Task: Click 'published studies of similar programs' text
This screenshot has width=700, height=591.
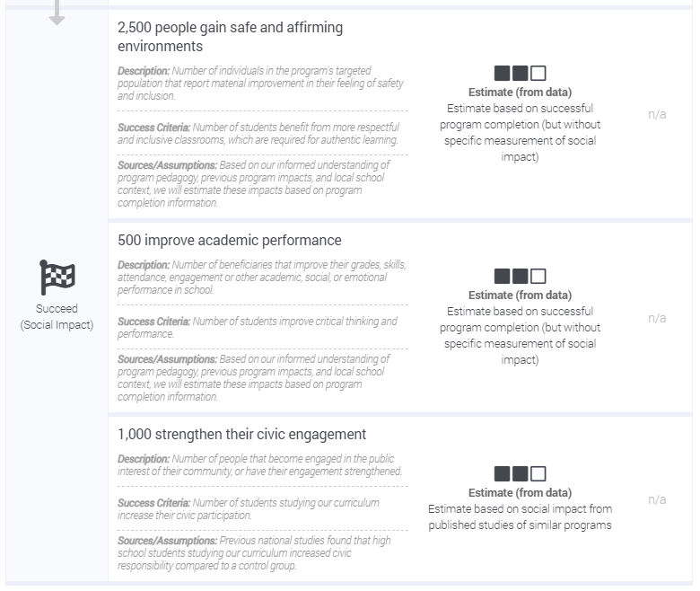Action: [521, 525]
